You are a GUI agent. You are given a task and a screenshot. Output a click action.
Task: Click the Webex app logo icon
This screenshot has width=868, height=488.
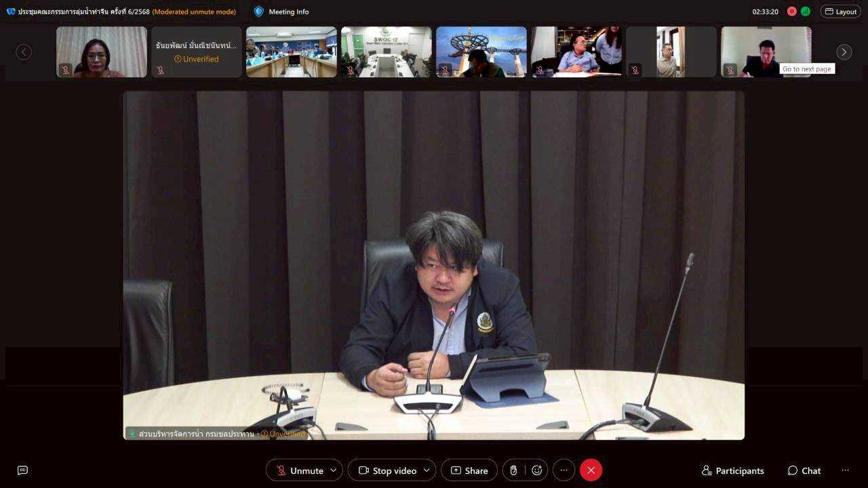[x=11, y=12]
